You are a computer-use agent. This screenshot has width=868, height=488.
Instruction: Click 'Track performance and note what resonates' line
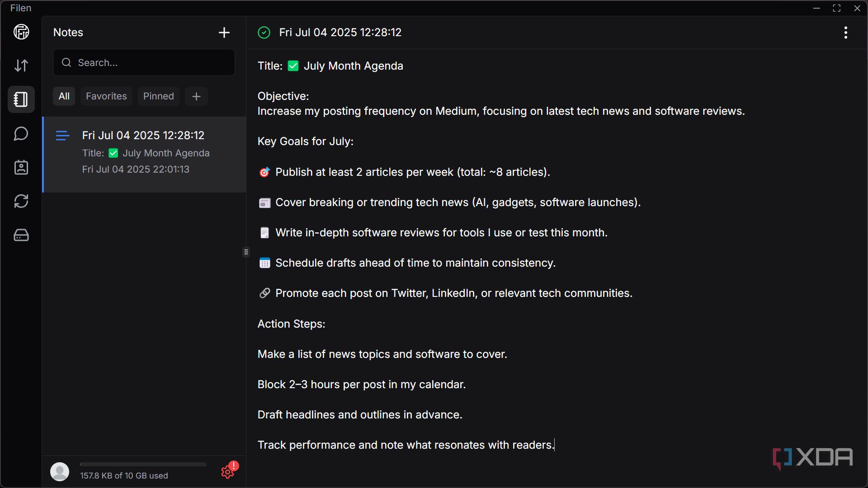click(406, 445)
